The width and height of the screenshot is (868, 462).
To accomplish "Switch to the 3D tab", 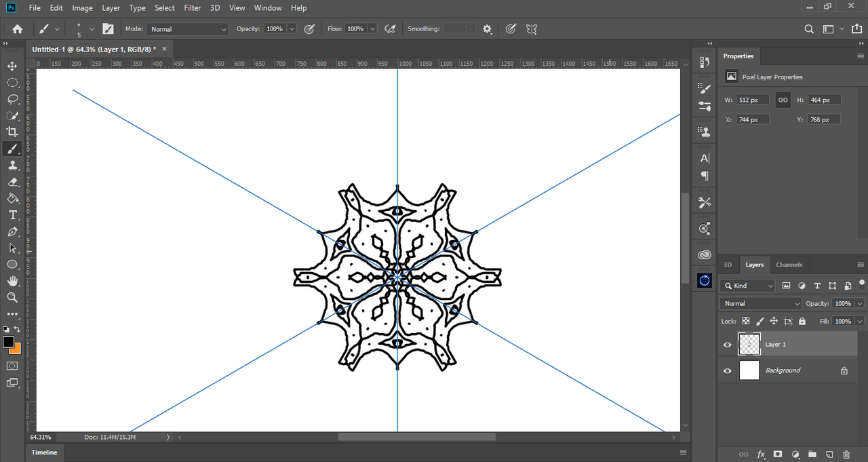I will pyautogui.click(x=728, y=265).
